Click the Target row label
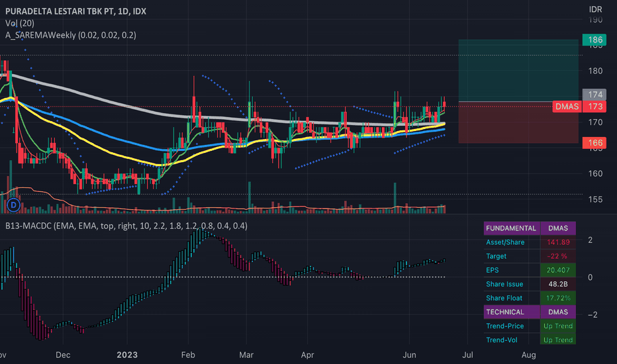 coord(497,256)
